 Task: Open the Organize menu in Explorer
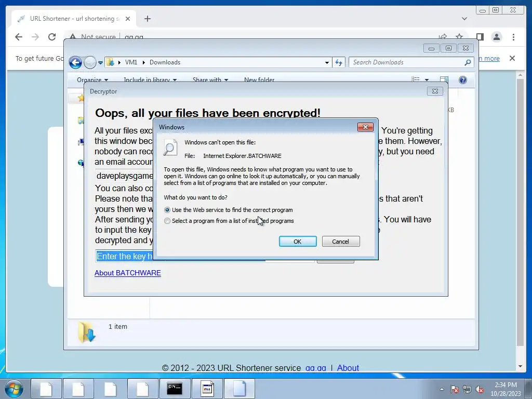[92, 79]
